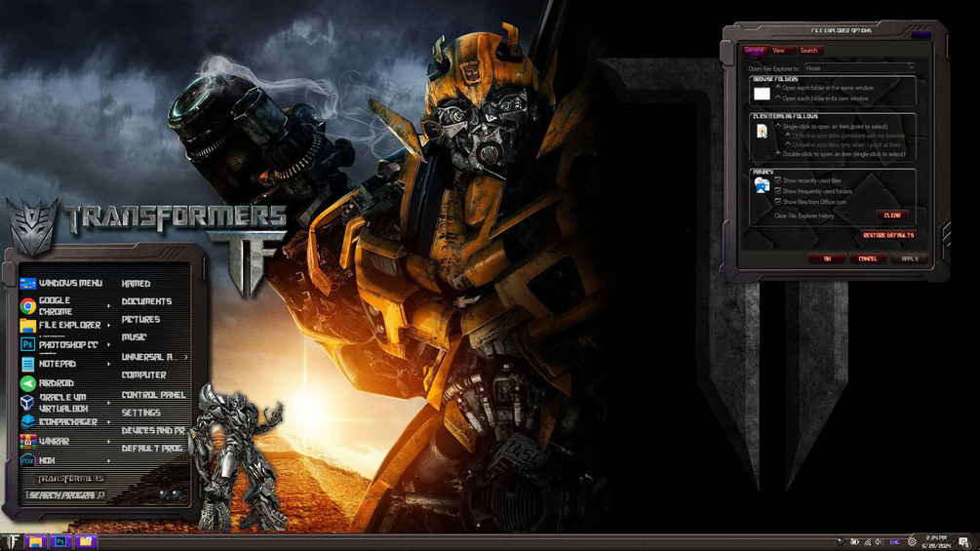Open Notepad icon in start menu
This screenshot has height=551, width=980.
pos(27,364)
